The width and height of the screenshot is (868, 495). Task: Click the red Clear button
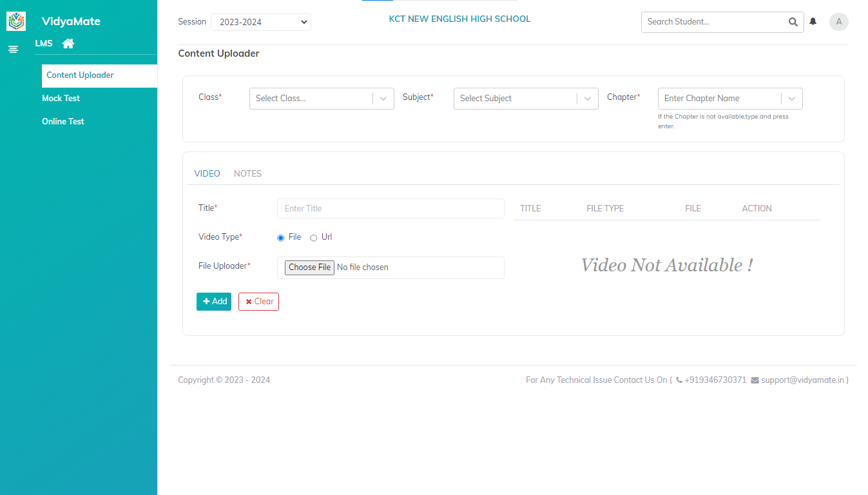coord(258,302)
